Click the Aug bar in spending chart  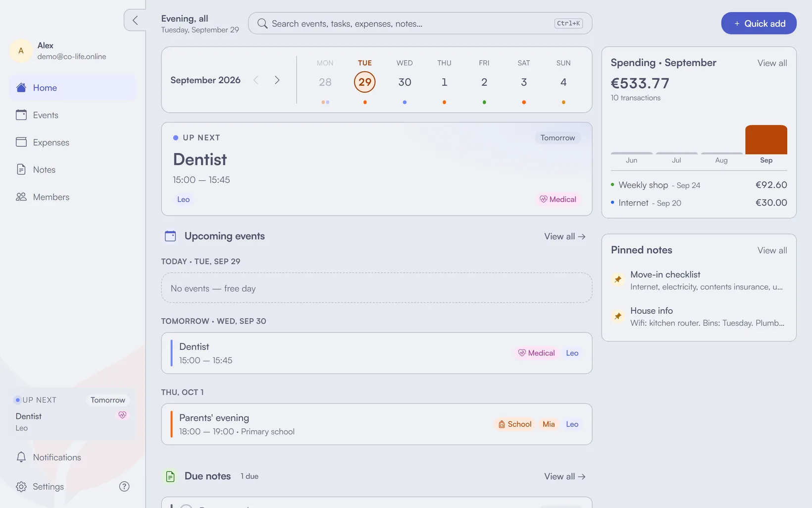pyautogui.click(x=721, y=153)
